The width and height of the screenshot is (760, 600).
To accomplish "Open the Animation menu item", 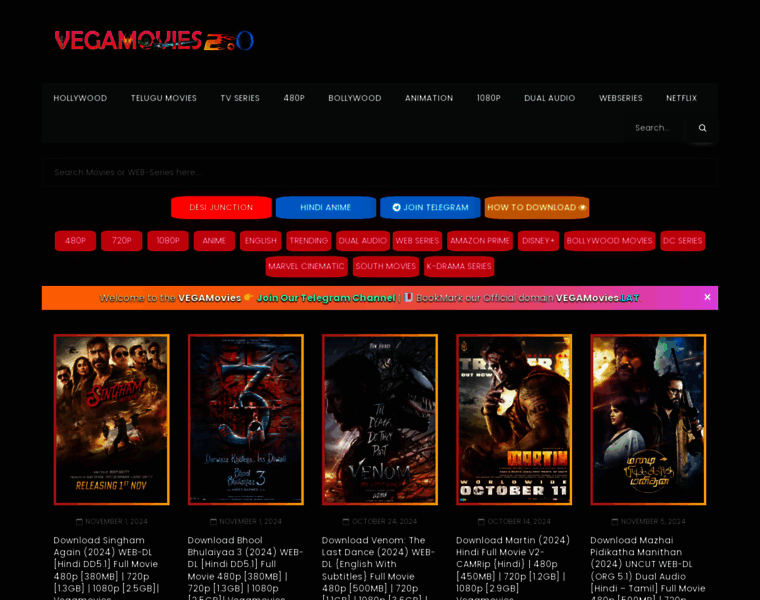I will pos(429,98).
